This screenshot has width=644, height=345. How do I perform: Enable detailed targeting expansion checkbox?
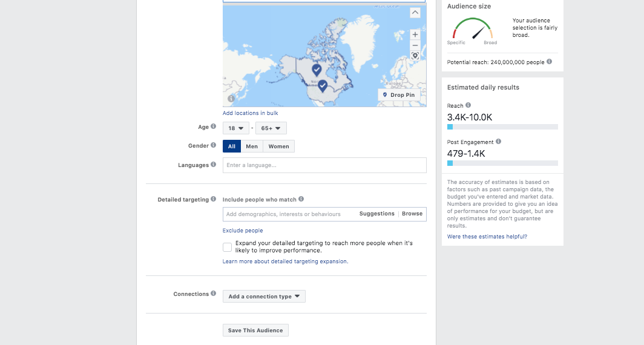227,247
